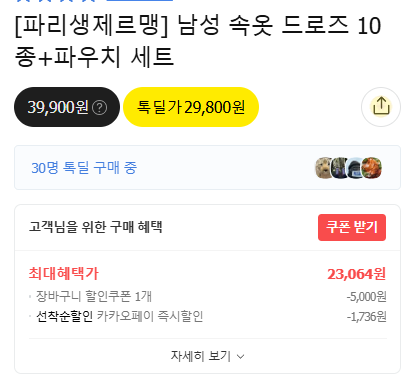Click the chevron next to 자세히 보기
The height and width of the screenshot is (377, 412).
(240, 357)
